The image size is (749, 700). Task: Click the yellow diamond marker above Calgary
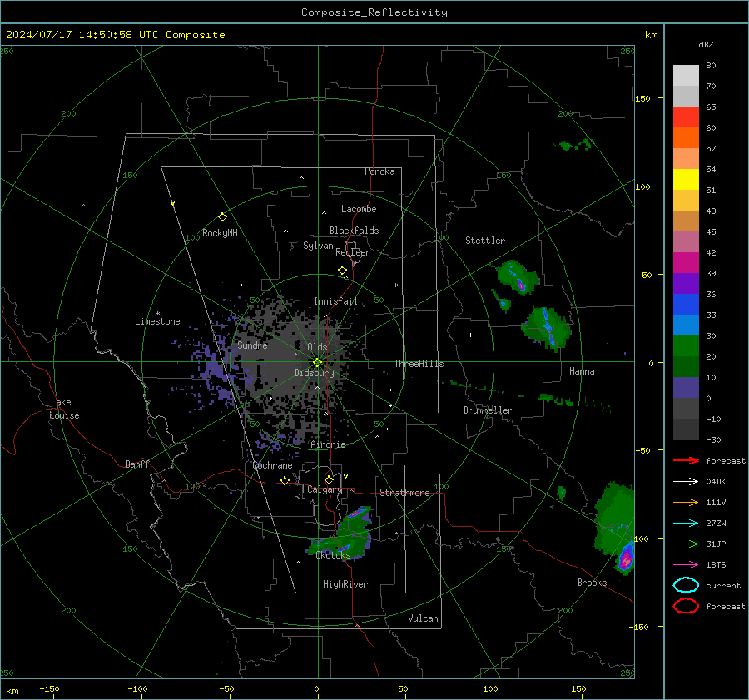pyautogui.click(x=329, y=479)
